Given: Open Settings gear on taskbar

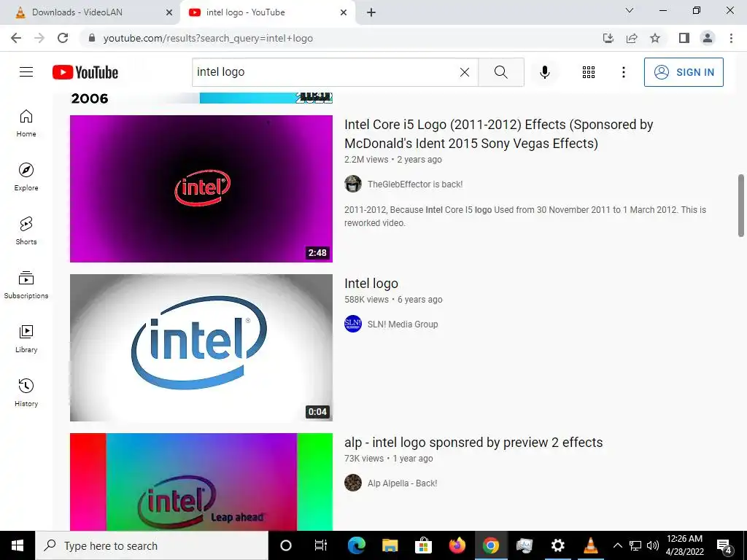Looking at the screenshot, I should pos(557,545).
